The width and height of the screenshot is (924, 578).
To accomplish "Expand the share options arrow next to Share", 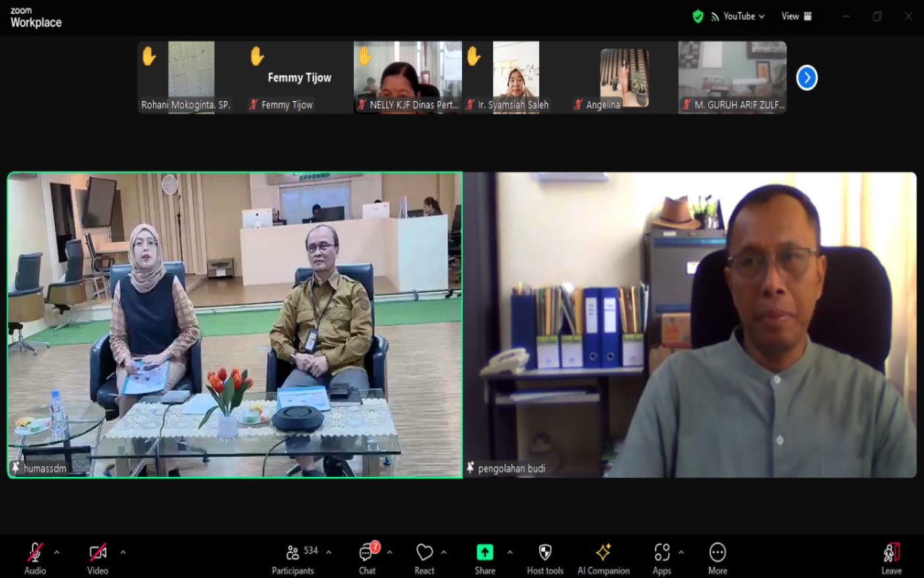I will 510,552.
